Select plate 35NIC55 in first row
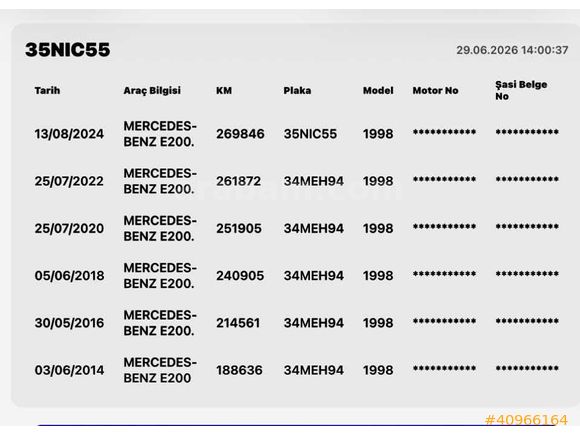The height and width of the screenshot is (435, 580). click(310, 134)
